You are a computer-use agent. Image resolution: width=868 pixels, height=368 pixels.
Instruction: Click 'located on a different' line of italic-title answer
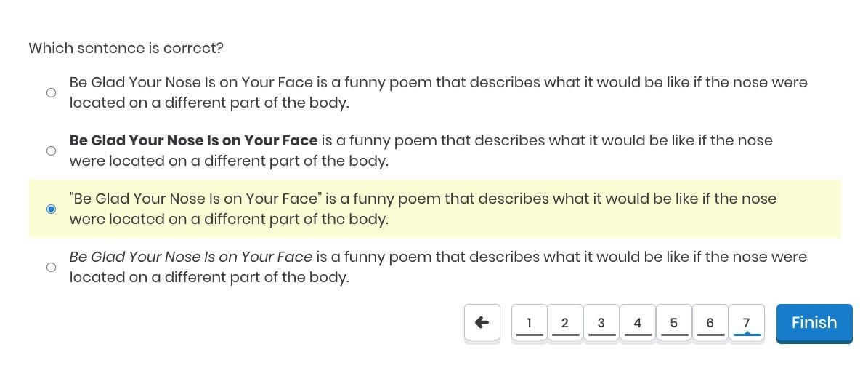(209, 277)
